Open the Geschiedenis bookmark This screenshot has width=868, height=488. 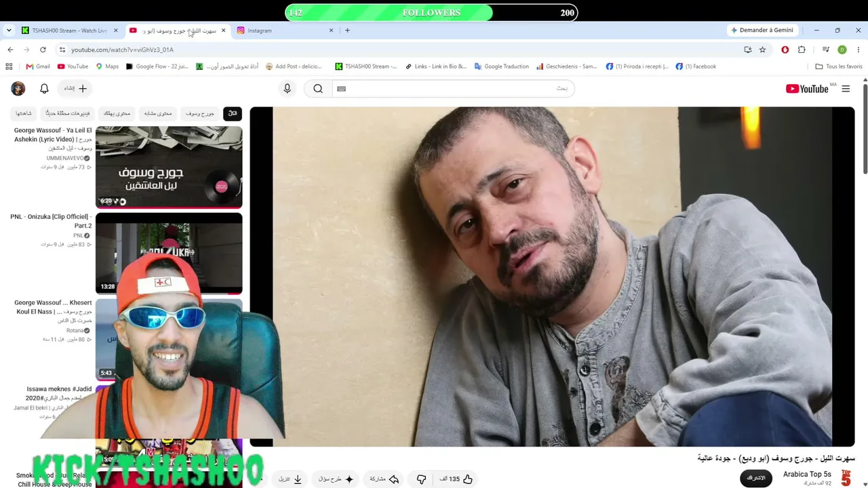pos(567,66)
